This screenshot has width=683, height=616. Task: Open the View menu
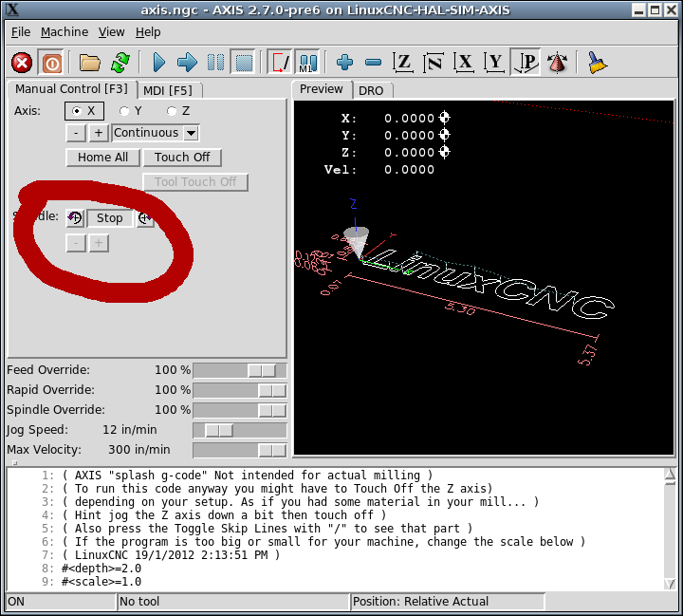[x=111, y=31]
